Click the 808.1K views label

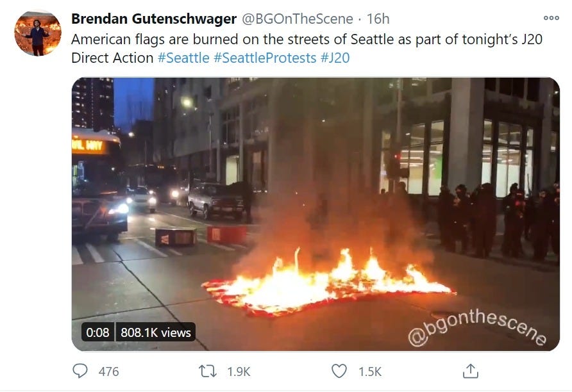[156, 332]
